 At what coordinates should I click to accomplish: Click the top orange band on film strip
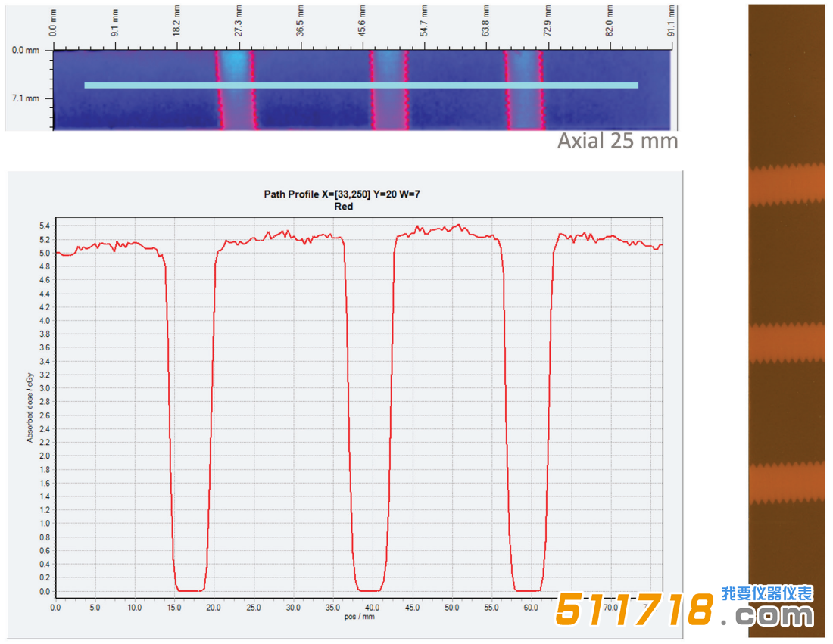click(786, 184)
